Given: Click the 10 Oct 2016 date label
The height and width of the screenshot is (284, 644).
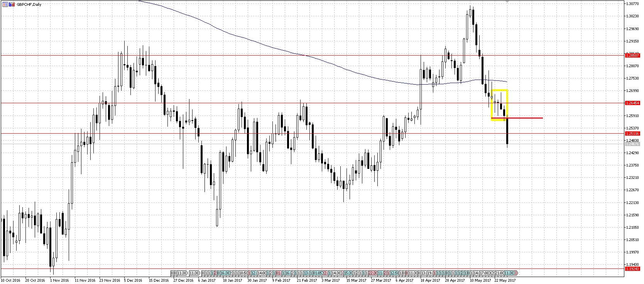Looking at the screenshot, I should tap(11, 281).
